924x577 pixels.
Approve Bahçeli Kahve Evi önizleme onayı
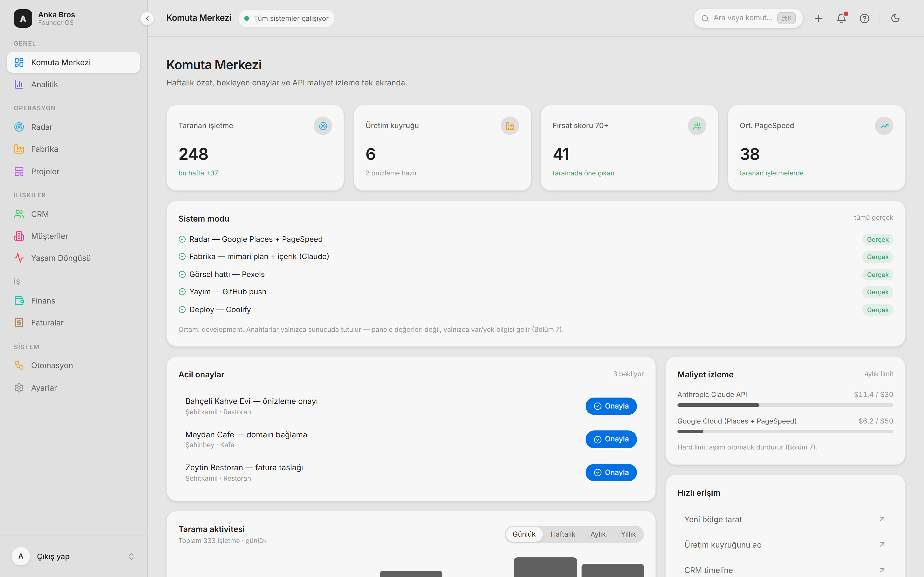click(x=611, y=406)
